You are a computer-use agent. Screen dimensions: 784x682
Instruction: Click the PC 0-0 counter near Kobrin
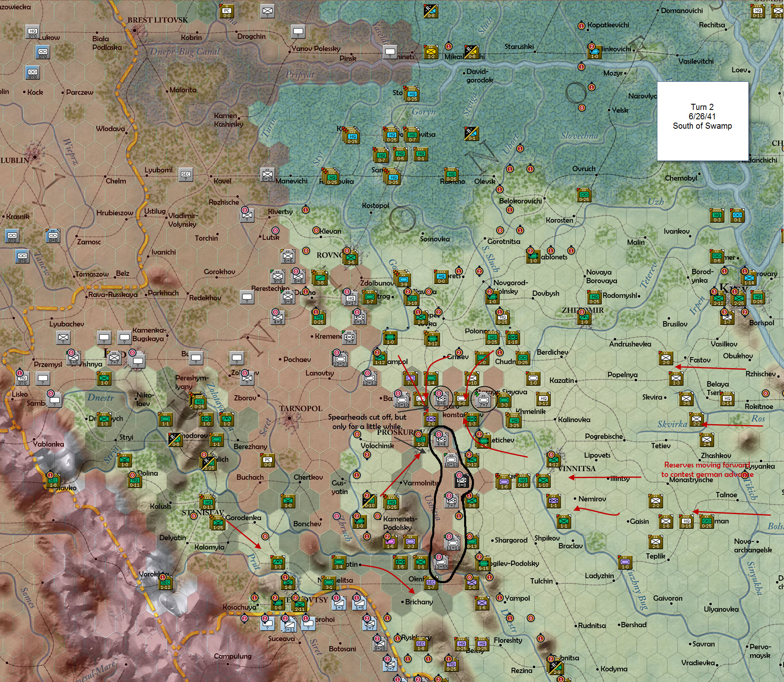click(x=227, y=11)
